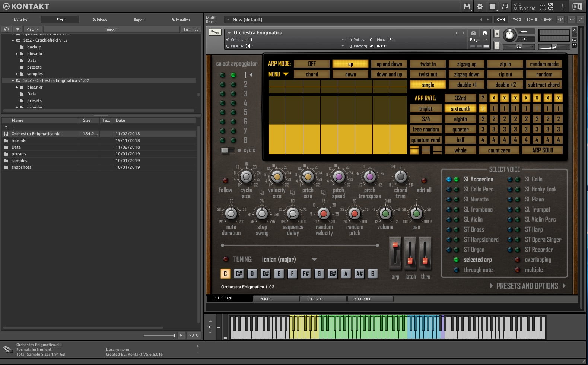
Task: Enable the TUNING LED
Action: pos(226,259)
